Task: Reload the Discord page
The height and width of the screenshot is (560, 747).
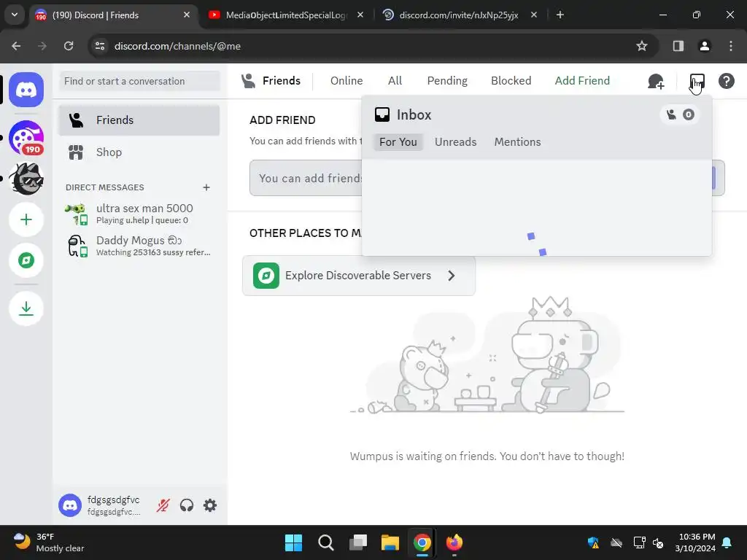Action: [x=69, y=46]
